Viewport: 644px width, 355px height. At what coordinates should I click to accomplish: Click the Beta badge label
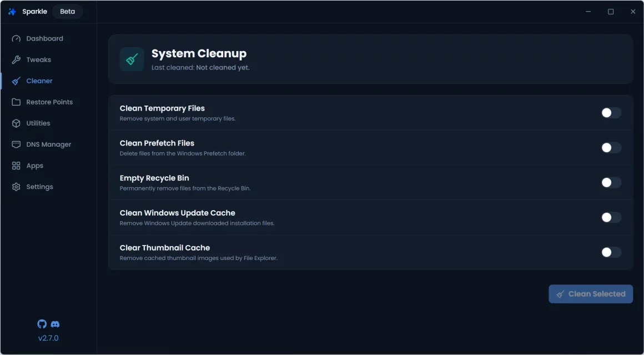67,12
